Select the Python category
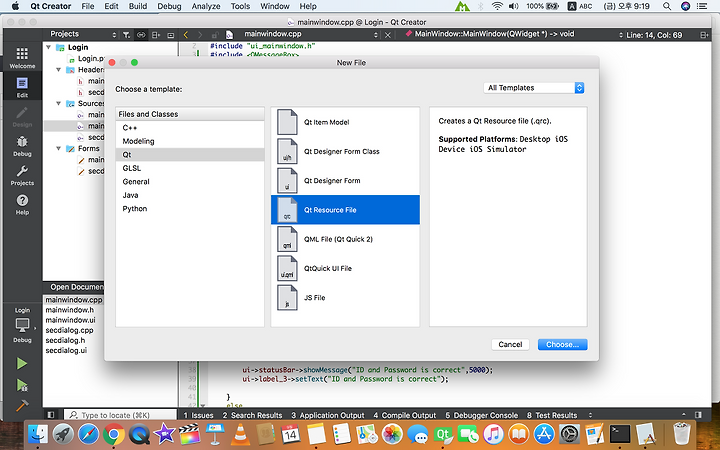720x450 pixels. [190, 208]
